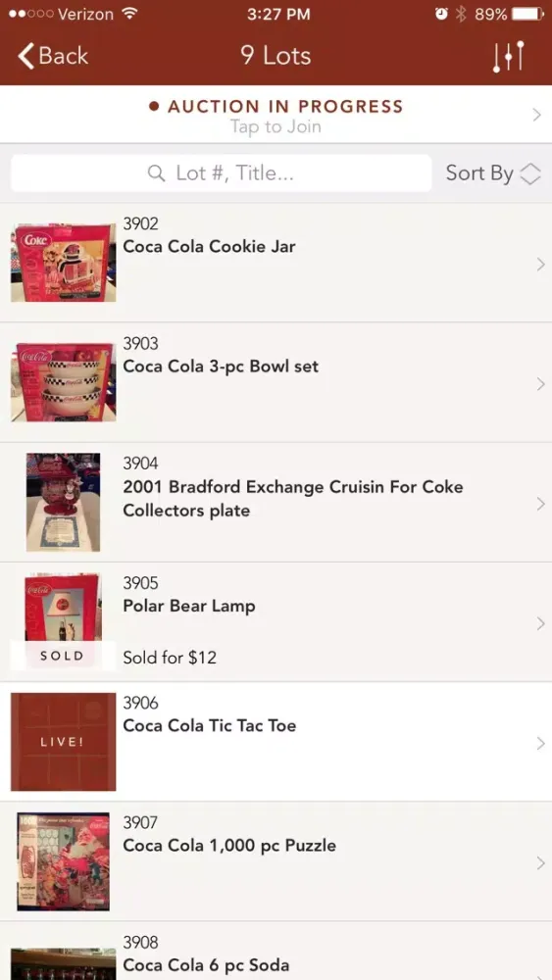The image size is (552, 980).
Task: Expand Auction In Progress banner chevron
Action: (x=536, y=115)
